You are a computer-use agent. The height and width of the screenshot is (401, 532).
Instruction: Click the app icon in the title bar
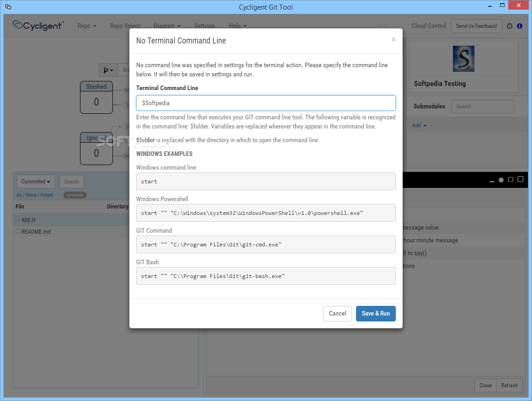point(9,7)
